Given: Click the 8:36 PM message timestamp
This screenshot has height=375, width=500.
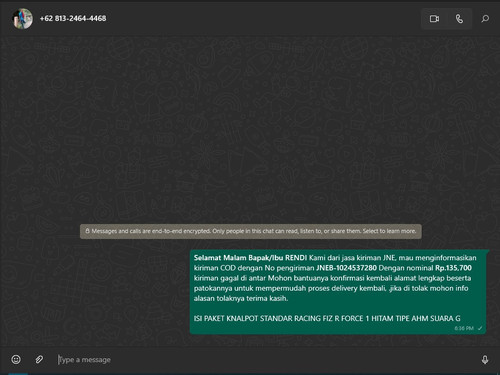Looking at the screenshot, I should click(464, 328).
